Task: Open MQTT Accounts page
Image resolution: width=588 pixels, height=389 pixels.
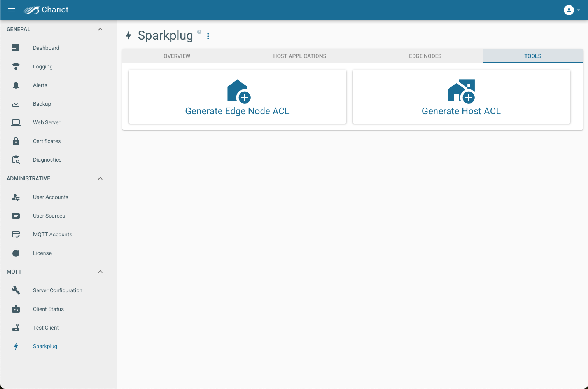Action: pyautogui.click(x=52, y=234)
